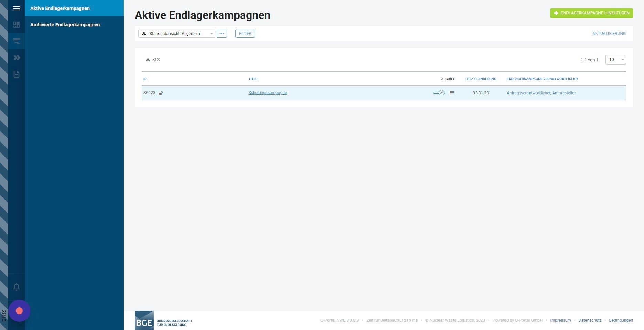Click the CTRS label in the corner
Image resolution: width=644 pixels, height=330 pixels.
tap(4, 316)
